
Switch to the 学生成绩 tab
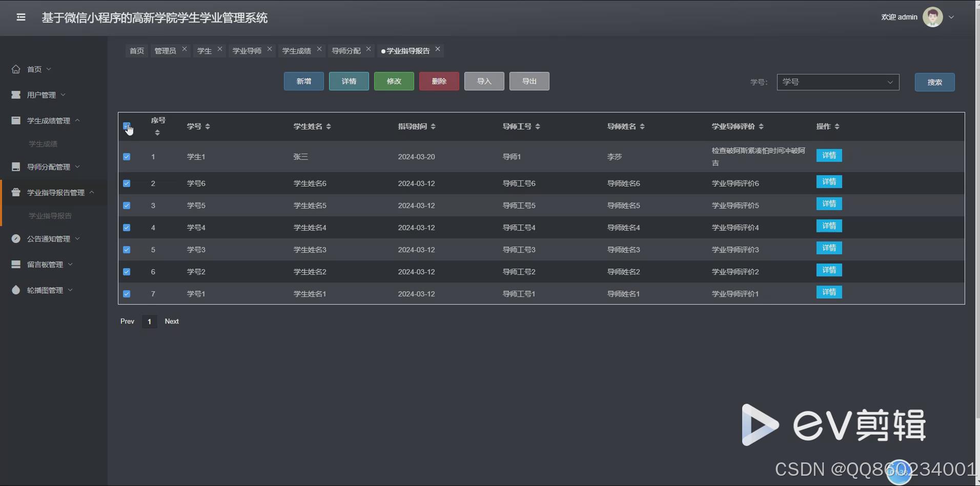pos(297,51)
